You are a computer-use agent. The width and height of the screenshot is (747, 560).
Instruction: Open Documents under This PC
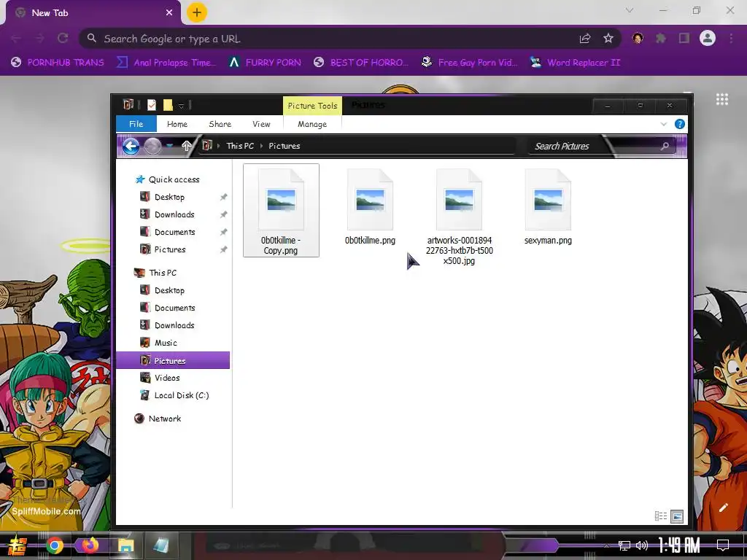click(175, 308)
